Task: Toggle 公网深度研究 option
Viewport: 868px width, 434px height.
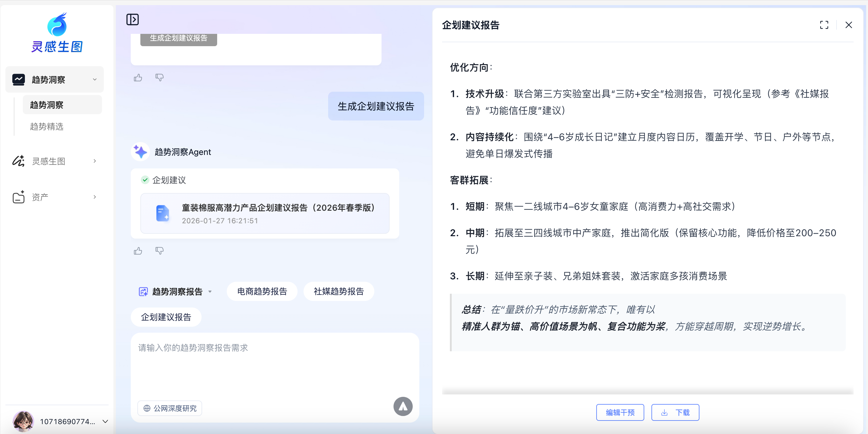Action: (170, 408)
